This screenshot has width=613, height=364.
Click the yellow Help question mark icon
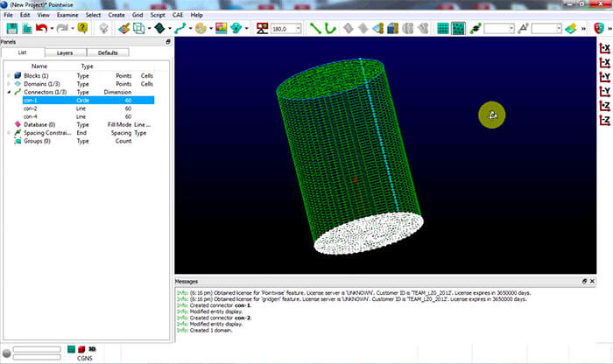[82, 28]
